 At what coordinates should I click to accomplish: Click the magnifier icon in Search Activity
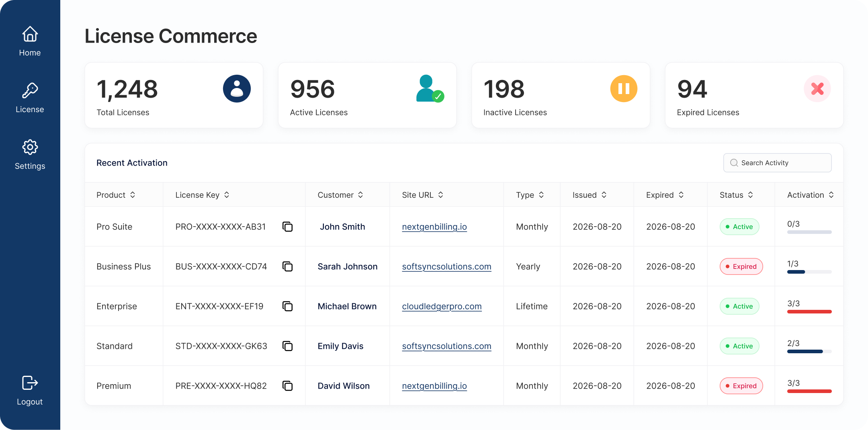(x=734, y=163)
